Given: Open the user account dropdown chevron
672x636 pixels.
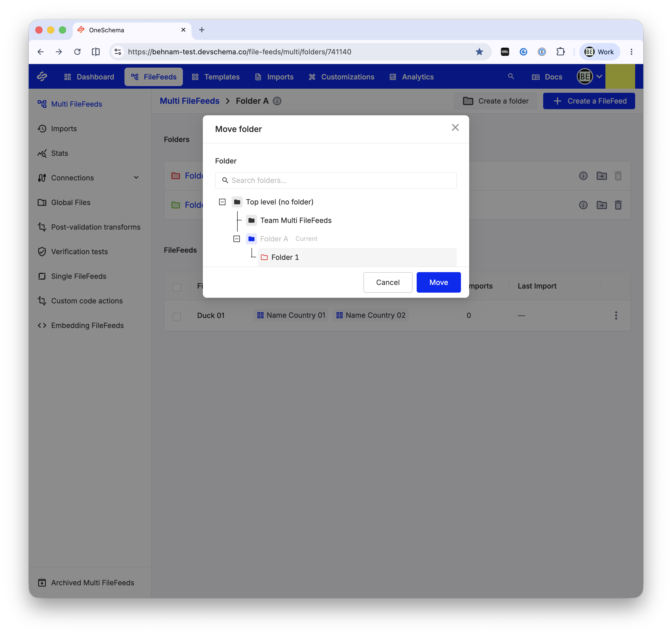Looking at the screenshot, I should [599, 77].
